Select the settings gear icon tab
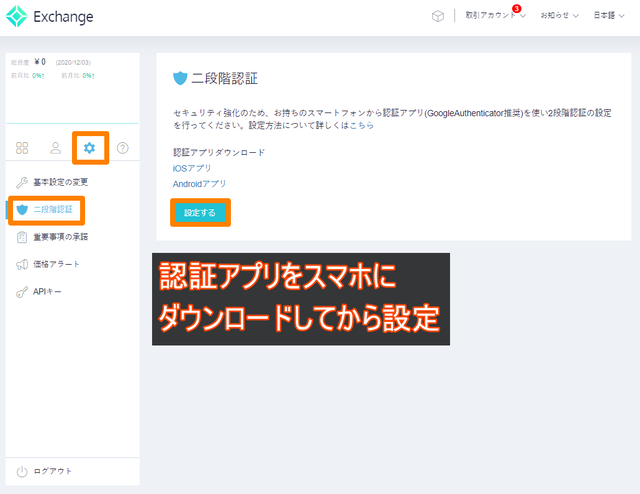 pyautogui.click(x=89, y=148)
